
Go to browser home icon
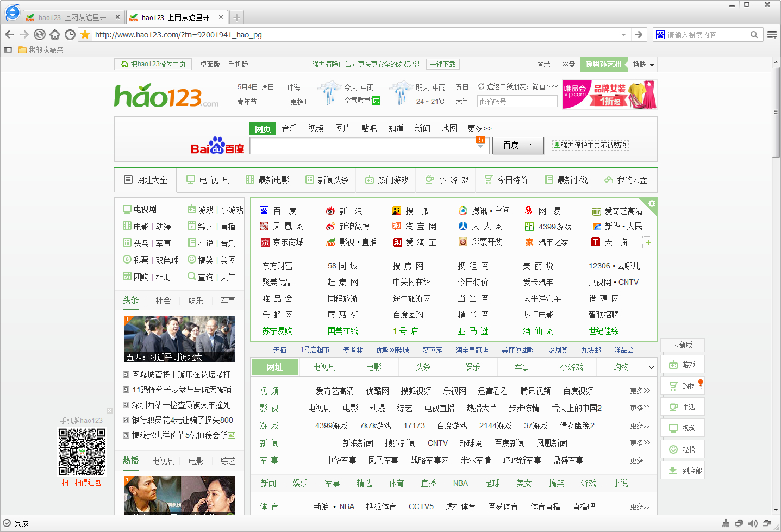tap(55, 34)
